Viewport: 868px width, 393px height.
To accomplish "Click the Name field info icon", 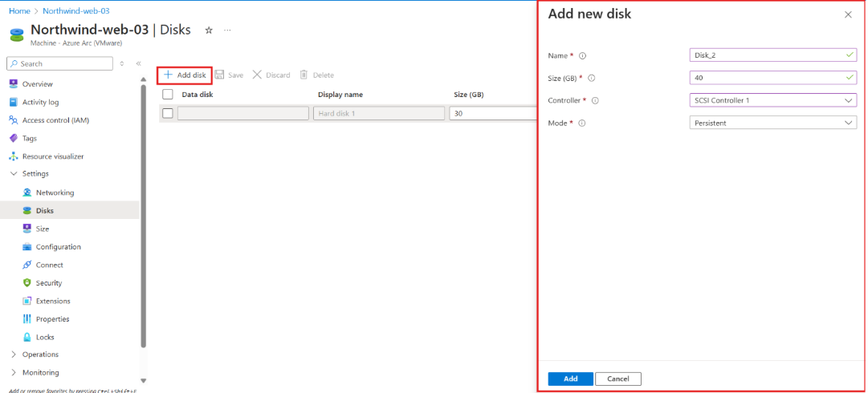I will [x=583, y=56].
